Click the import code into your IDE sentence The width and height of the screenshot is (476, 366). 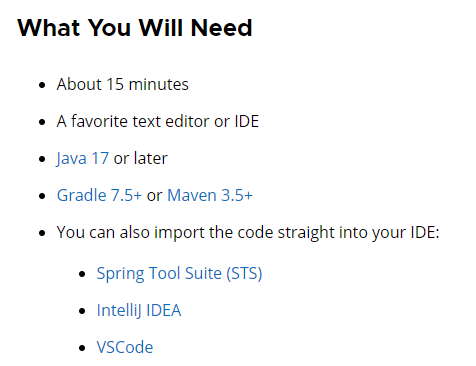[248, 233]
